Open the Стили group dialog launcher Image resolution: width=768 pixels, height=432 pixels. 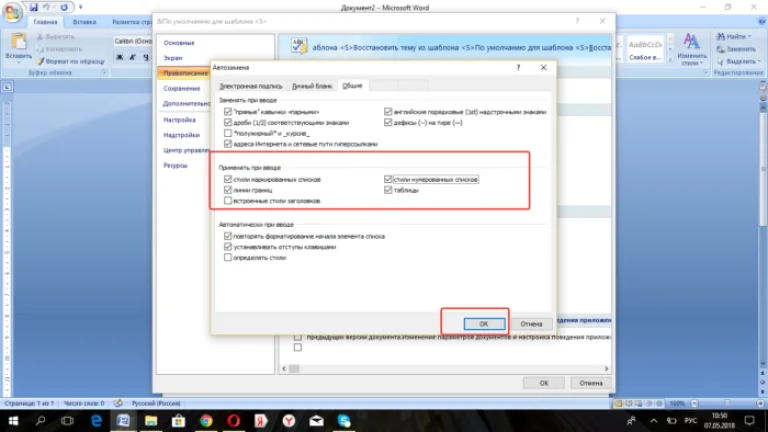coord(706,72)
